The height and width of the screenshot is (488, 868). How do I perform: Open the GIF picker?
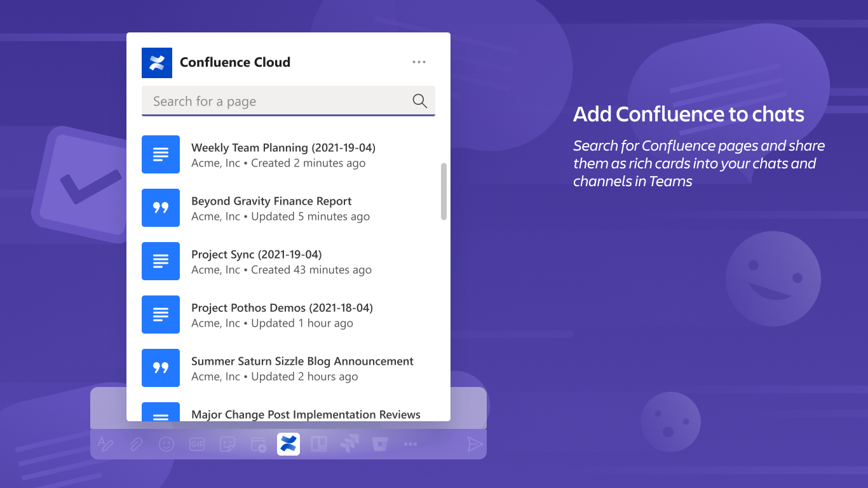tap(197, 444)
